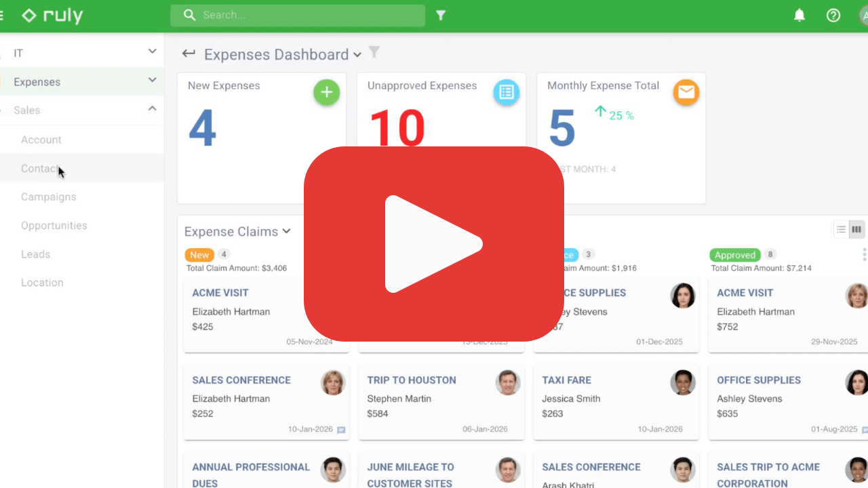Click Jessica Smith avatar on Taxi Fare

(x=683, y=383)
